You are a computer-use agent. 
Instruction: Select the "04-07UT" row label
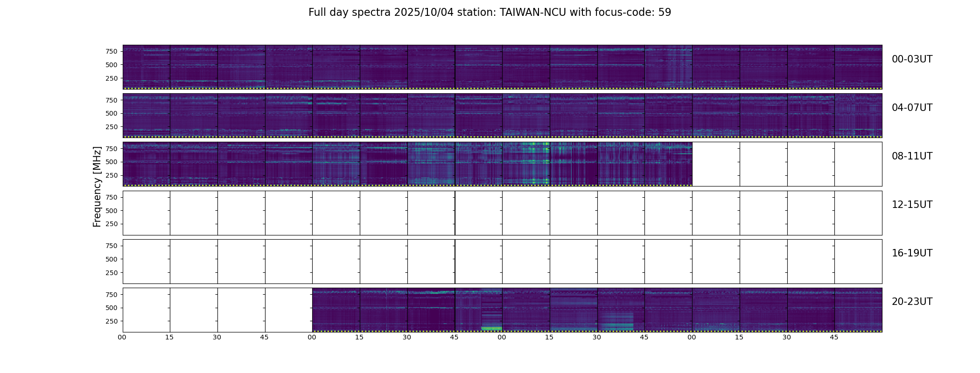[912, 108]
